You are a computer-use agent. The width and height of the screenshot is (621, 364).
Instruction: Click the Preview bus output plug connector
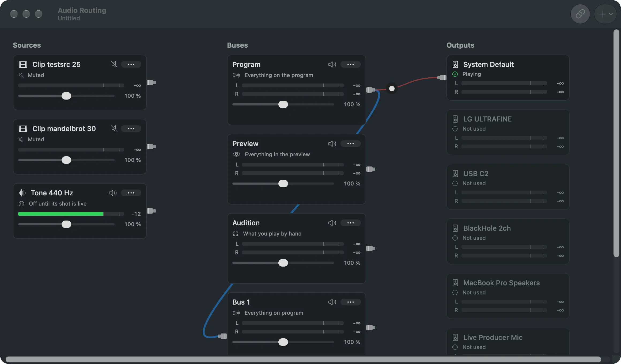click(370, 169)
